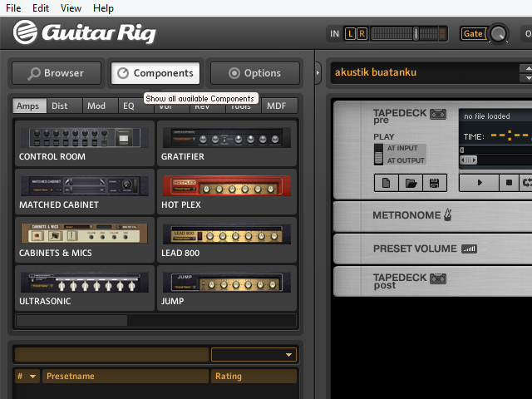Switch to the Amps tab
The width and height of the screenshot is (532, 399).
[x=29, y=106]
